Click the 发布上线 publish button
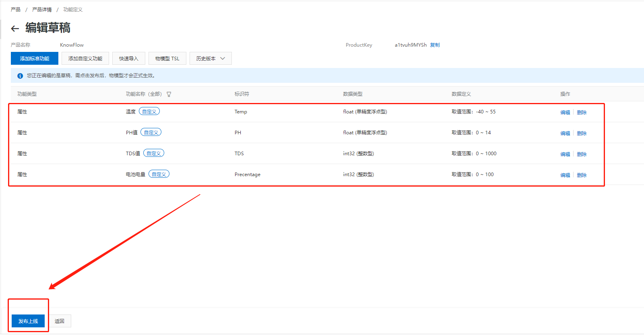 point(28,321)
